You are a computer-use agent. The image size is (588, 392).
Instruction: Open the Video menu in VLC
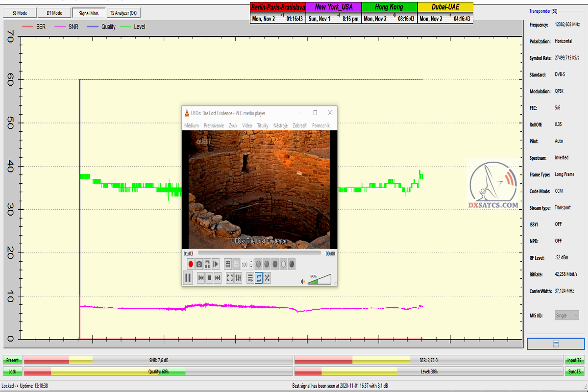click(247, 125)
